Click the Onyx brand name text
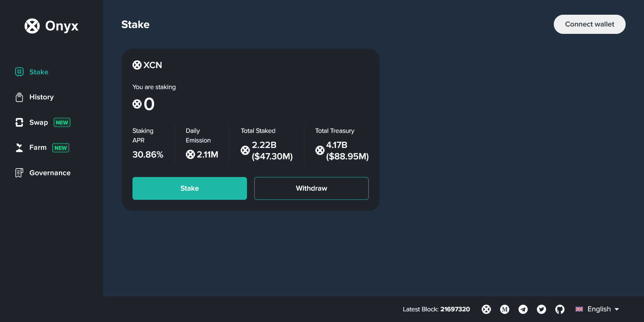The height and width of the screenshot is (322, 644). tap(62, 26)
